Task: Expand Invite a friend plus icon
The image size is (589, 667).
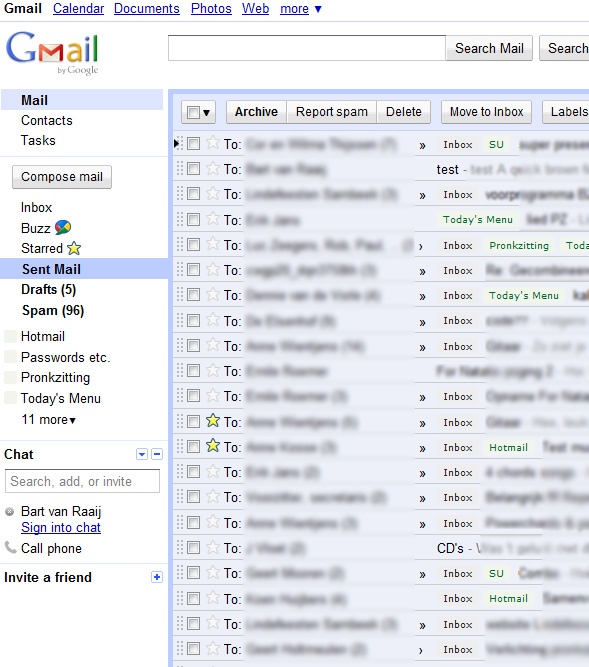Action: click(x=157, y=577)
